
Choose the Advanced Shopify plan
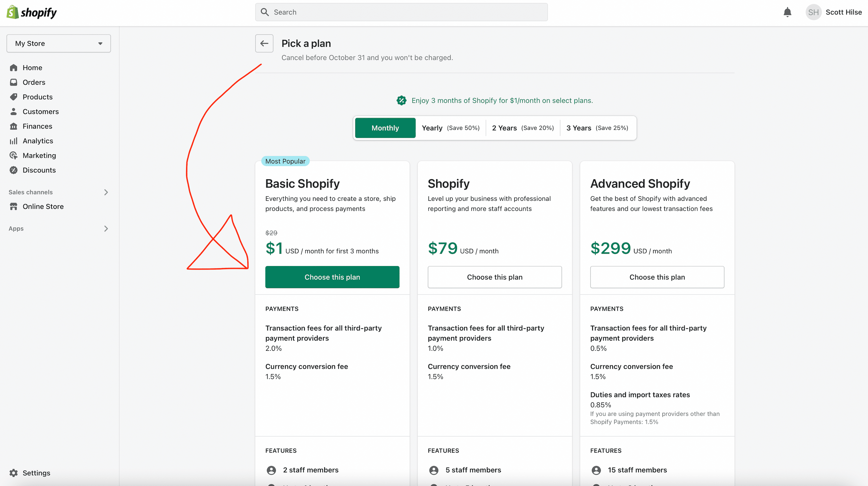[657, 277]
